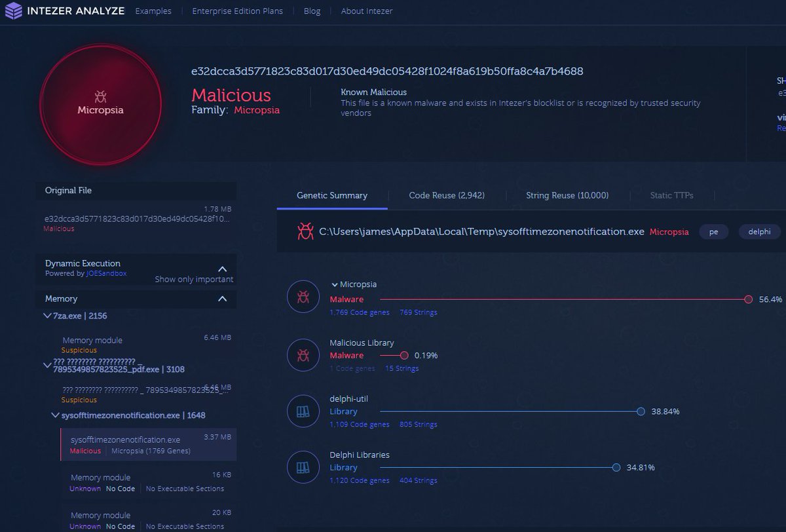Click the Micropsia label next to the file path

[669, 231]
